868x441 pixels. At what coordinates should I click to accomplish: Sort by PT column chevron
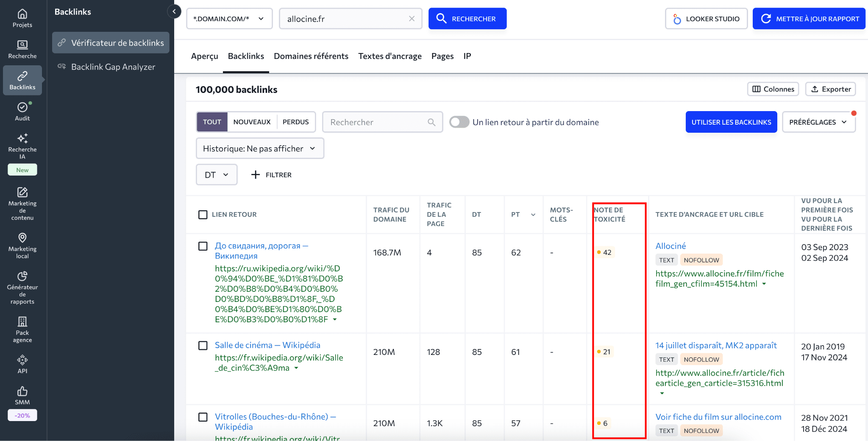point(533,215)
